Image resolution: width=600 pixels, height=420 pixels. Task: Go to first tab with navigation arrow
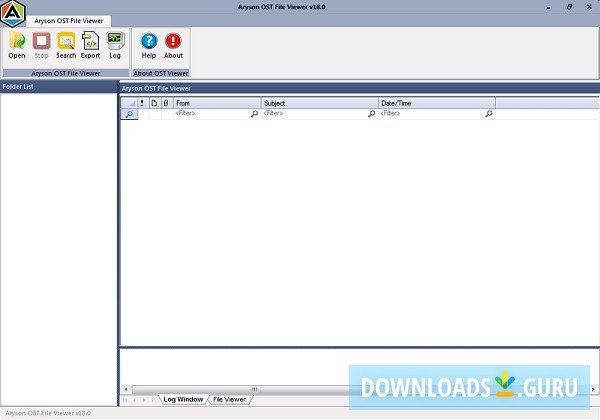pyautogui.click(x=125, y=400)
